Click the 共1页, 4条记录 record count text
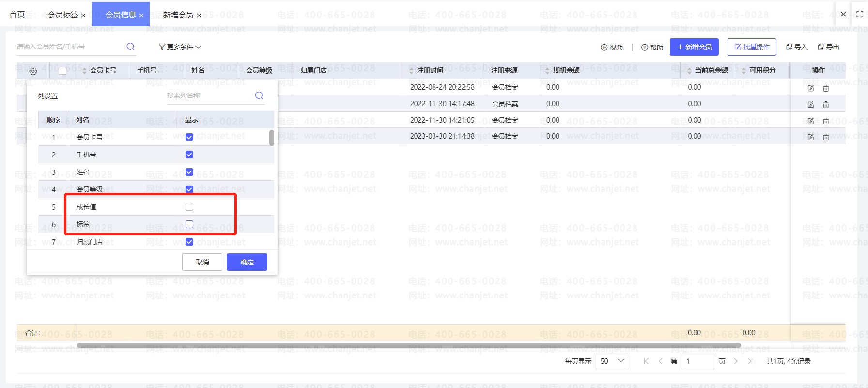This screenshot has width=868, height=388. pyautogui.click(x=789, y=361)
